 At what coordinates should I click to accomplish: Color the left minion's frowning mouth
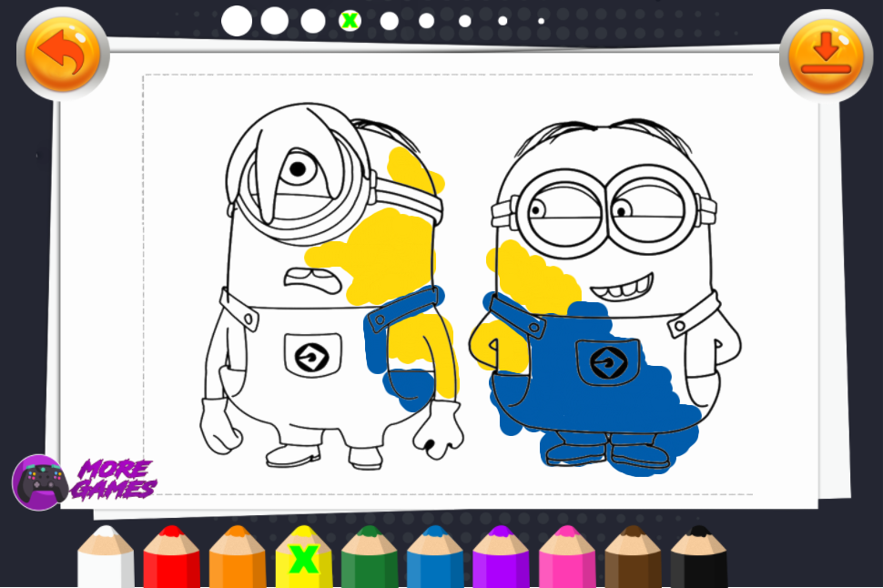(x=312, y=280)
